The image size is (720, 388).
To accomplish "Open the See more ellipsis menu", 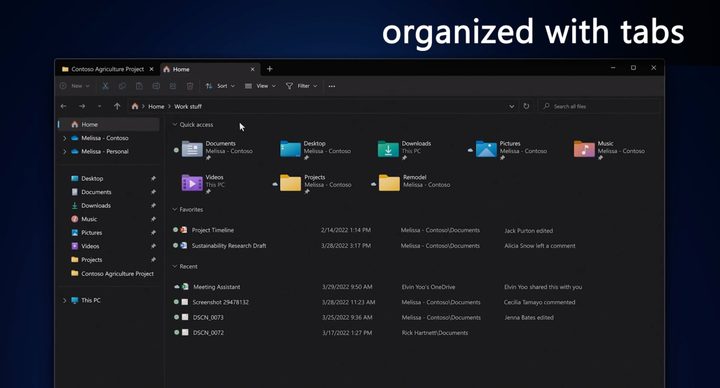I will 332,86.
